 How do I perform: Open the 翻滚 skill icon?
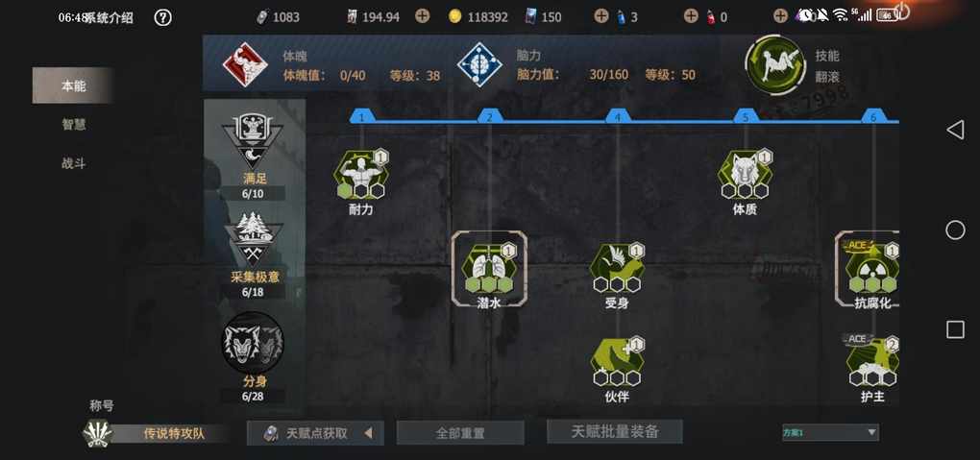775,65
